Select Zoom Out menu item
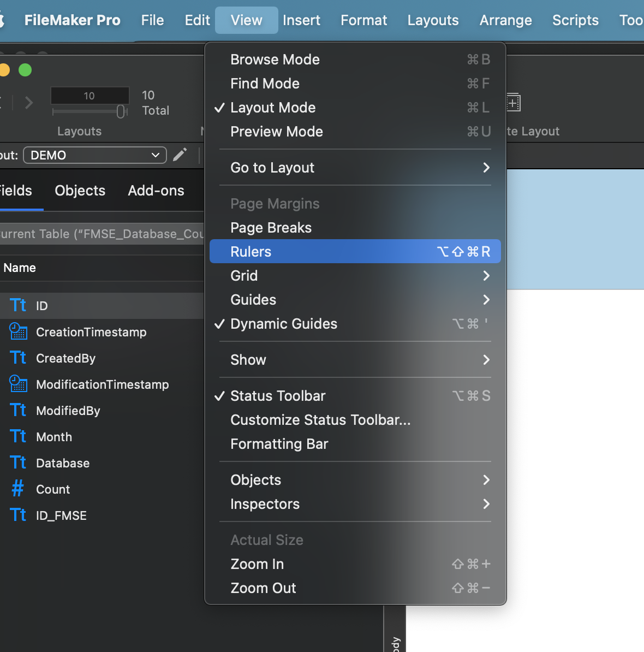The width and height of the screenshot is (644, 652). tap(355, 588)
